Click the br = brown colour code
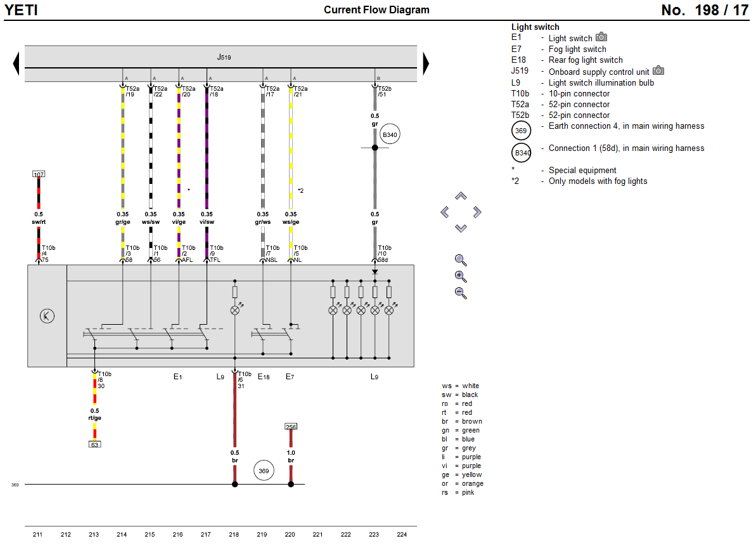 [x=462, y=422]
